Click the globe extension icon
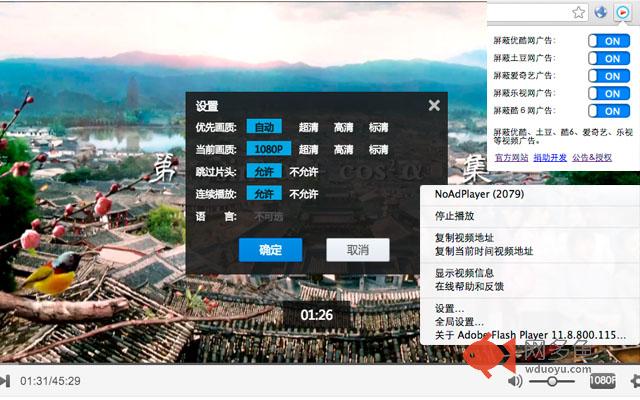This screenshot has width=640, height=400. [x=600, y=13]
